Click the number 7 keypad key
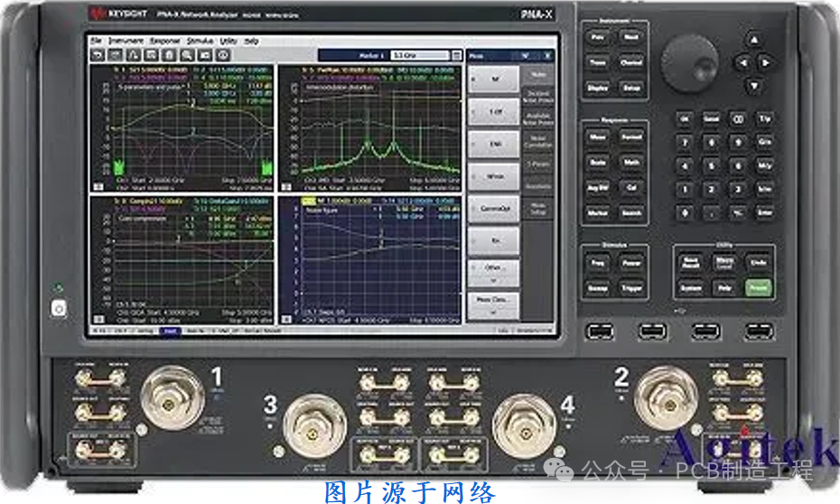 point(684,143)
